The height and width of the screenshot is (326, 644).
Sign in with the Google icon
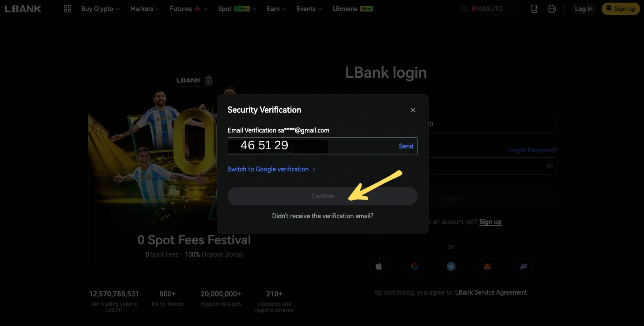[x=415, y=266]
